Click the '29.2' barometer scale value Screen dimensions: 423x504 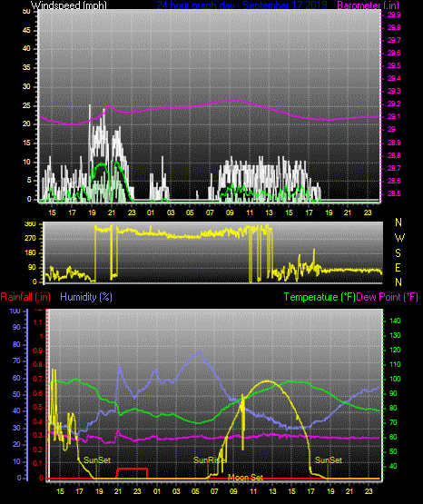(394, 104)
